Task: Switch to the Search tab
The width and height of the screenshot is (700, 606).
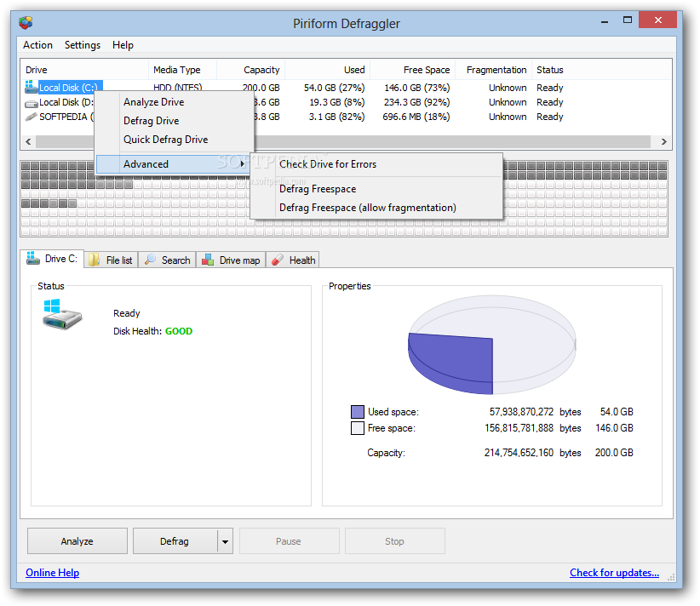Action: 168,260
